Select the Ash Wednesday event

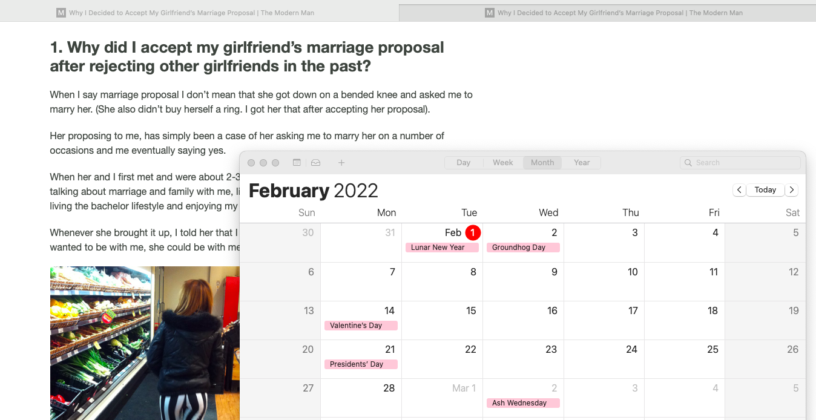click(523, 403)
